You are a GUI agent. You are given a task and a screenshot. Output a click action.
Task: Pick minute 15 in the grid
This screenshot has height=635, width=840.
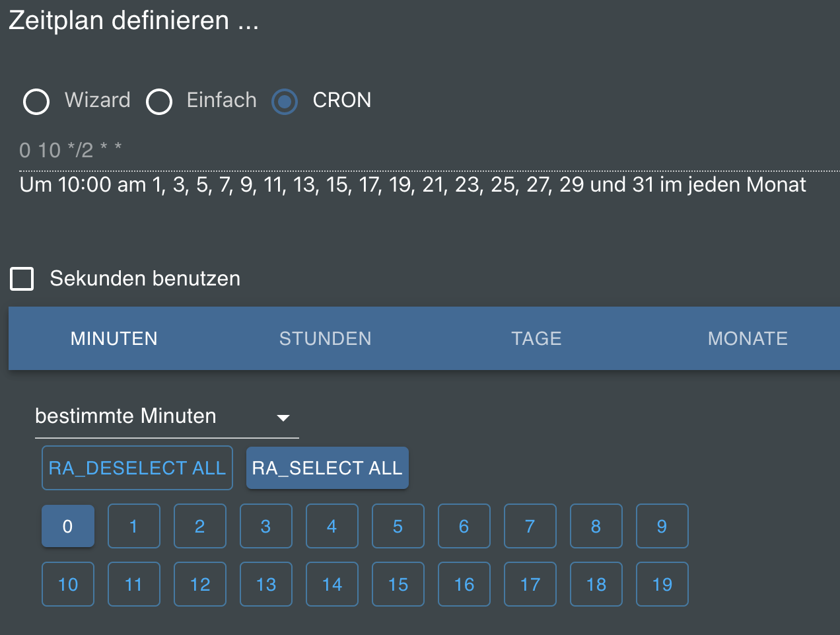(x=398, y=584)
